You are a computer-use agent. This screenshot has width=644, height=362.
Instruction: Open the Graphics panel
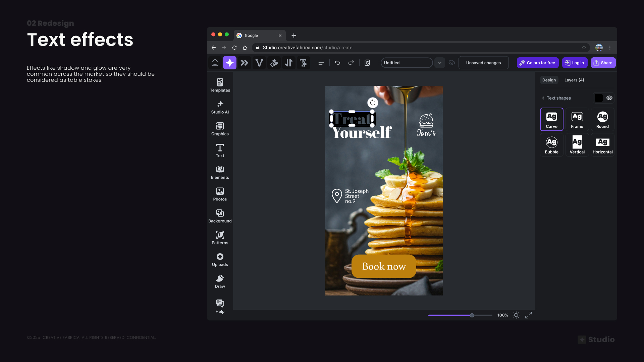(220, 129)
